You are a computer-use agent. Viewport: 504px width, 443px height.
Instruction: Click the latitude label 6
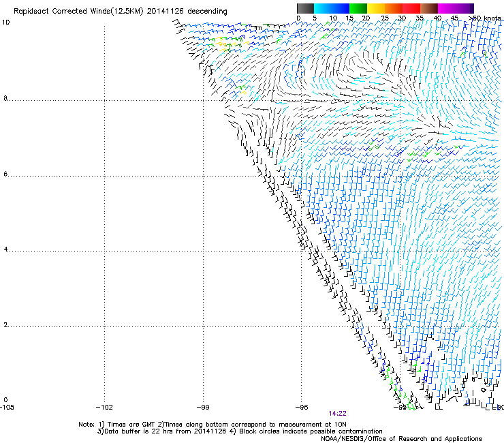5,174
